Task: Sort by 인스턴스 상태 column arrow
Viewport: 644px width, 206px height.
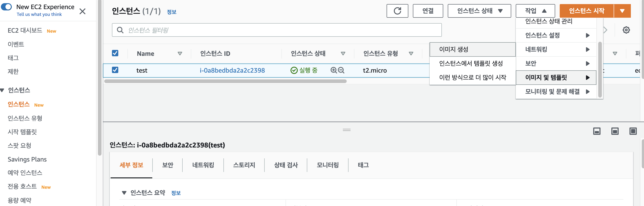Action: [x=343, y=53]
